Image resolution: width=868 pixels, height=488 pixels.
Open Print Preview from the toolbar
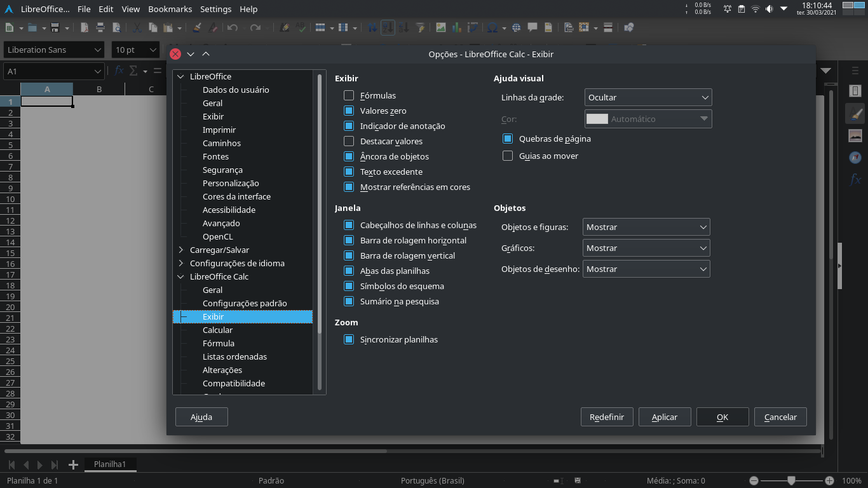[116, 28]
